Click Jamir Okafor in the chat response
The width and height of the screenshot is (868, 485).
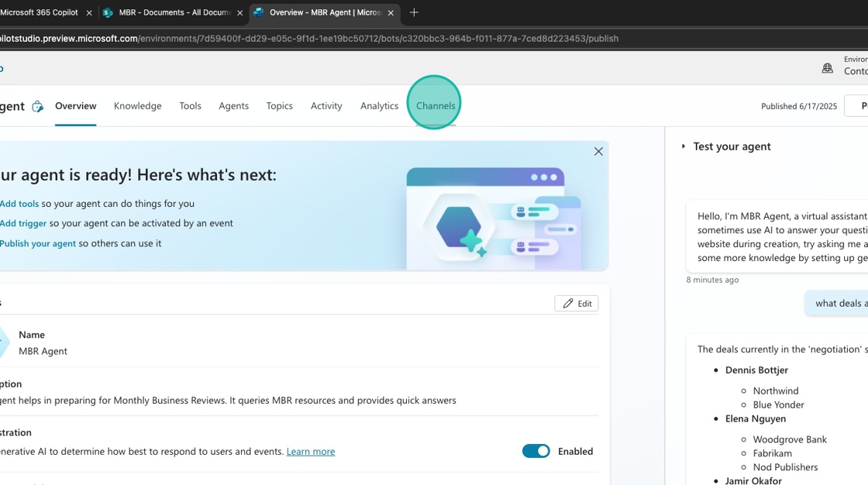pyautogui.click(x=753, y=480)
